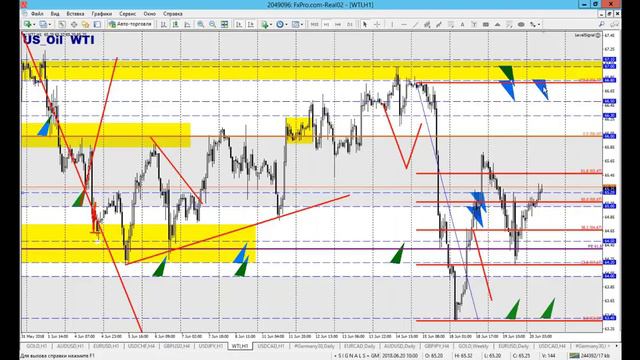The height and width of the screenshot is (360, 640).
Task: Open the Сервис menu
Action: coord(128,14)
